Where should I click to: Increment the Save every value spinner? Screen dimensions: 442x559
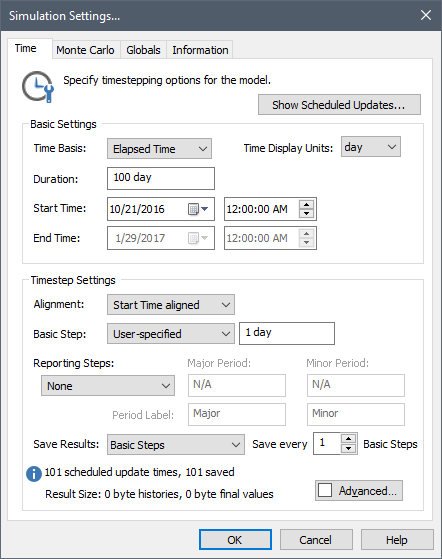click(x=348, y=439)
